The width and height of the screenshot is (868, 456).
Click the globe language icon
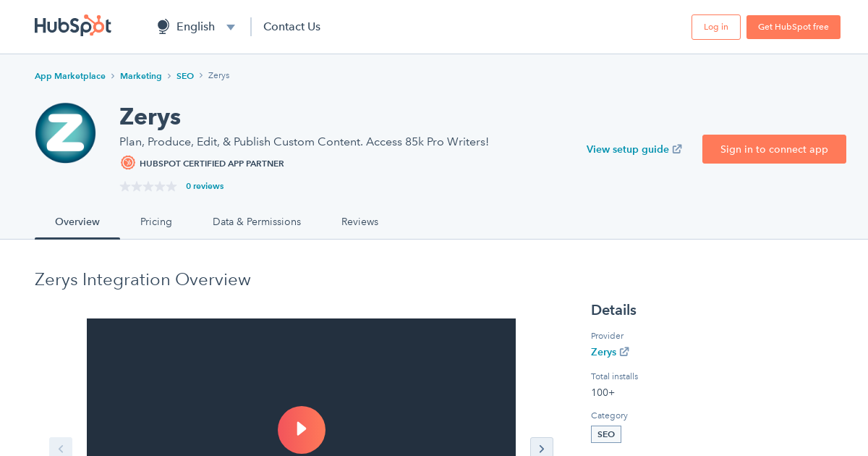point(162,26)
